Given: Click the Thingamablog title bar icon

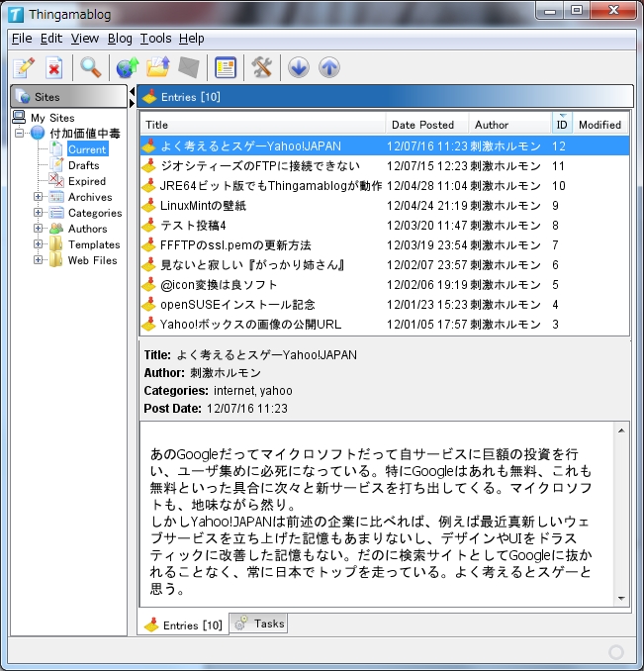Looking at the screenshot, I should click(16, 15).
